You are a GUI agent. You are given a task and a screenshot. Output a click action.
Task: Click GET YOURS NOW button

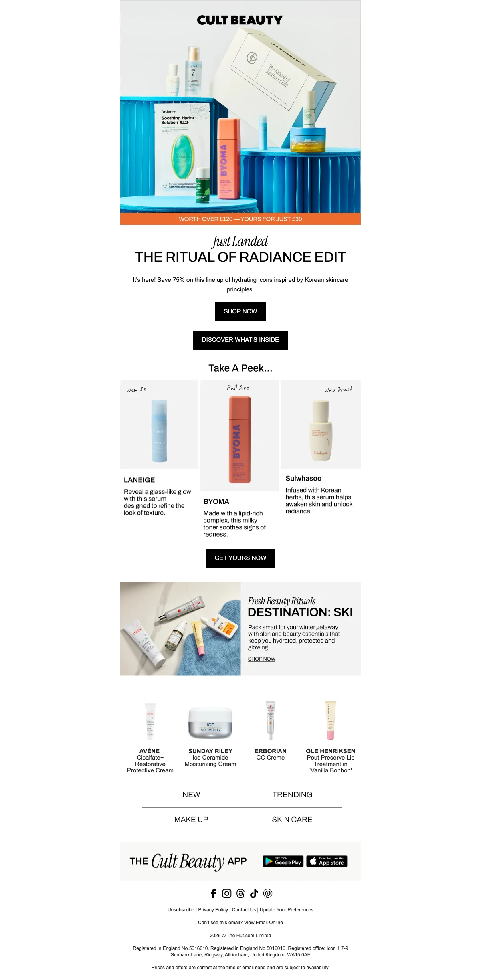click(240, 558)
